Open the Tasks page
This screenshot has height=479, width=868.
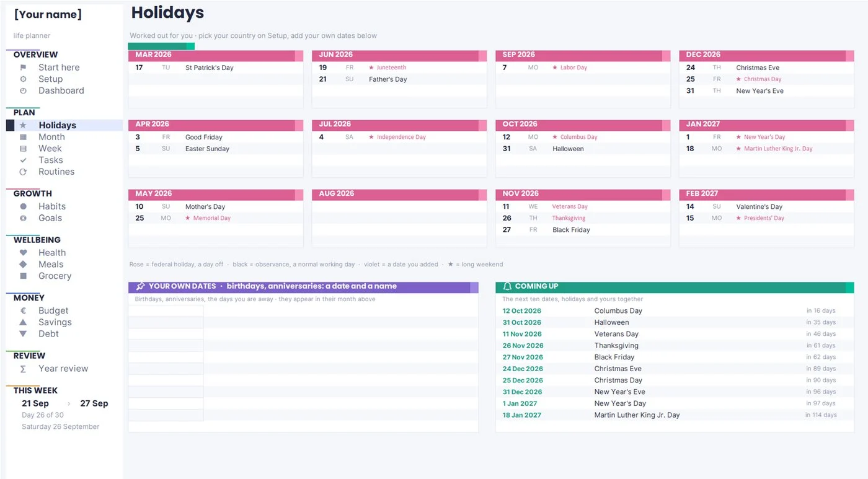(x=51, y=160)
